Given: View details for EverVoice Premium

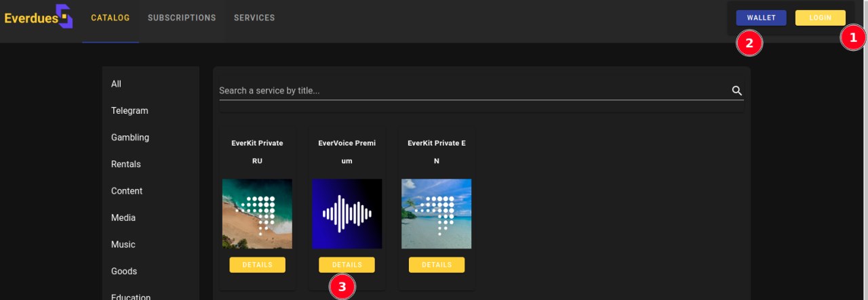Looking at the screenshot, I should click(x=347, y=265).
